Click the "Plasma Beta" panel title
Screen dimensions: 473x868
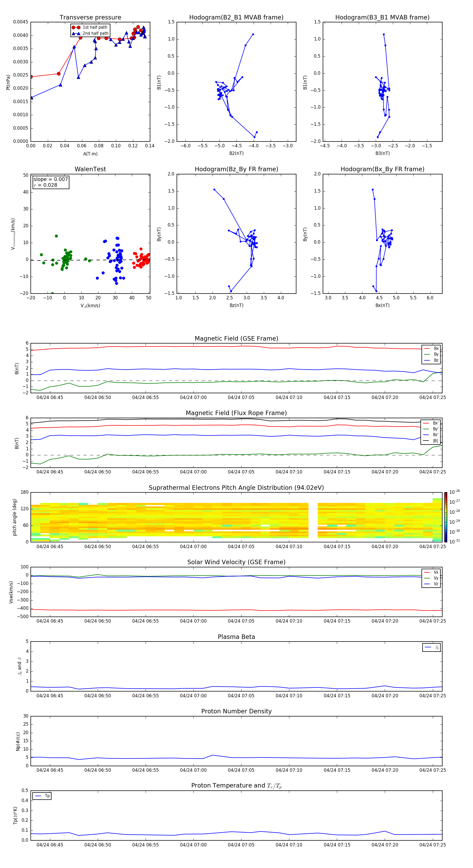[236, 637]
